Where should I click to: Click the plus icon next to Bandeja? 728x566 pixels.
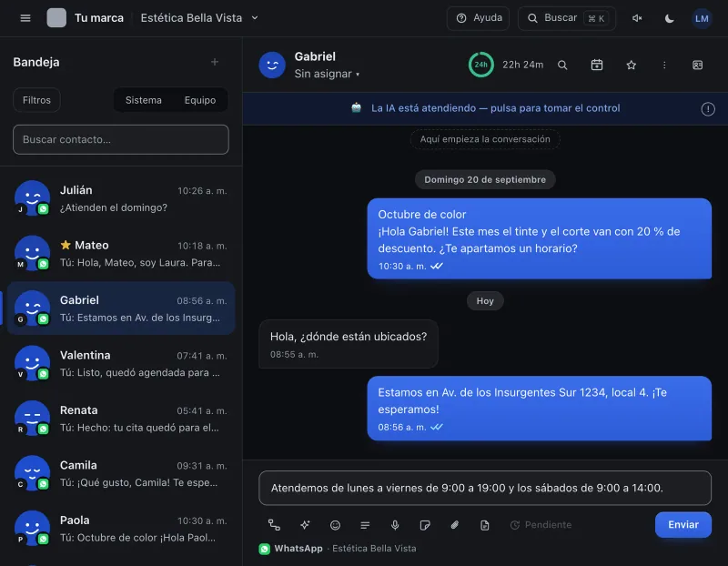click(x=215, y=62)
